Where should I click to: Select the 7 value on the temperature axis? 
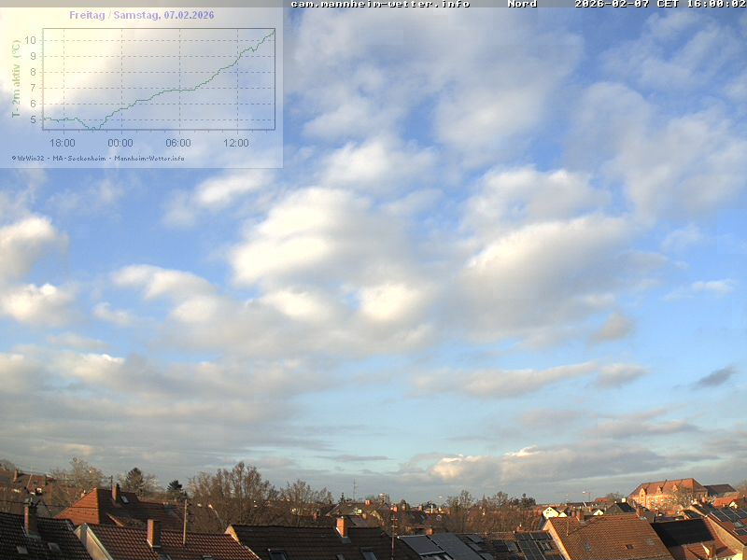pos(33,88)
